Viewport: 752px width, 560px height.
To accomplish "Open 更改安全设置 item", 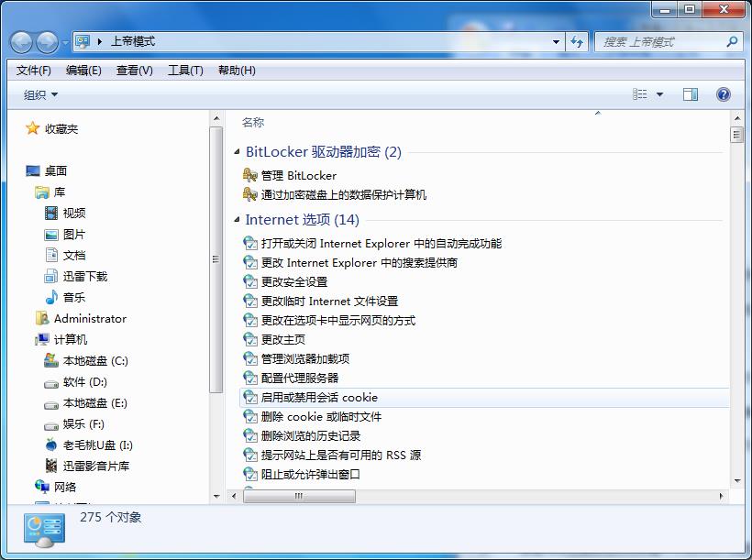I will click(x=294, y=282).
